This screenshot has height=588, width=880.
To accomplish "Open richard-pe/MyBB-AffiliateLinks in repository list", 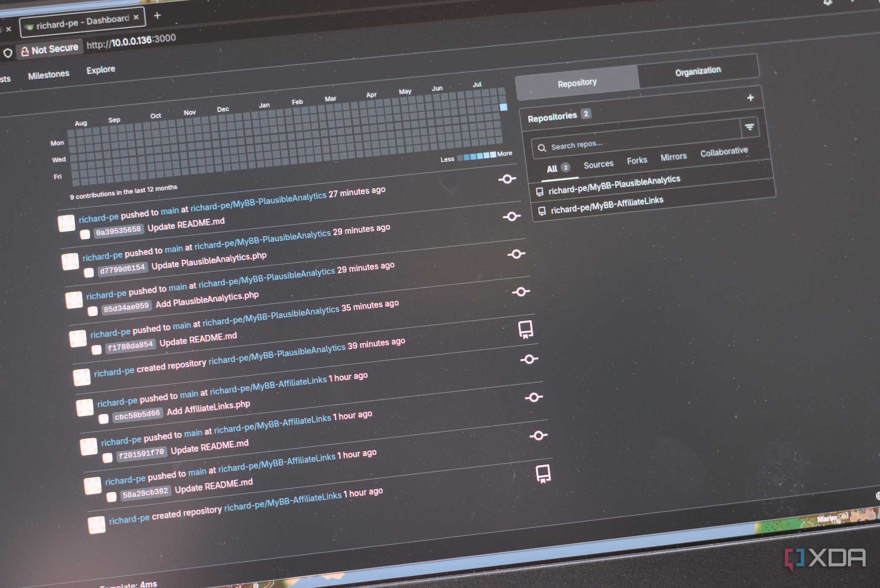I will (607, 205).
